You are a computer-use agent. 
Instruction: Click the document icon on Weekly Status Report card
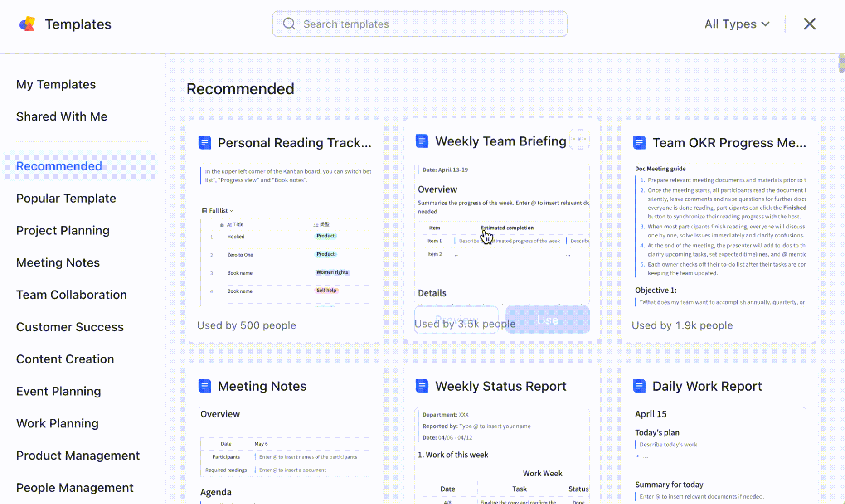coord(422,386)
